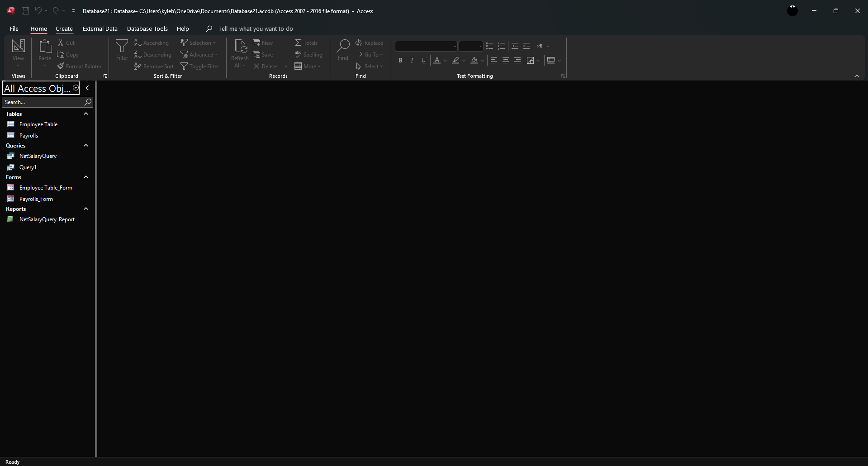The width and height of the screenshot is (868, 466).
Task: Apply the Font Color swatch
Action: (x=437, y=60)
